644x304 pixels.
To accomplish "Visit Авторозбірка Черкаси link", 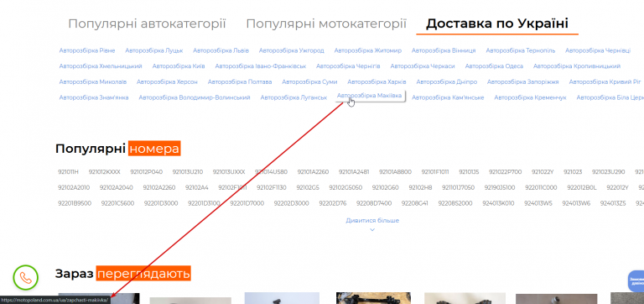I will click(x=423, y=66).
